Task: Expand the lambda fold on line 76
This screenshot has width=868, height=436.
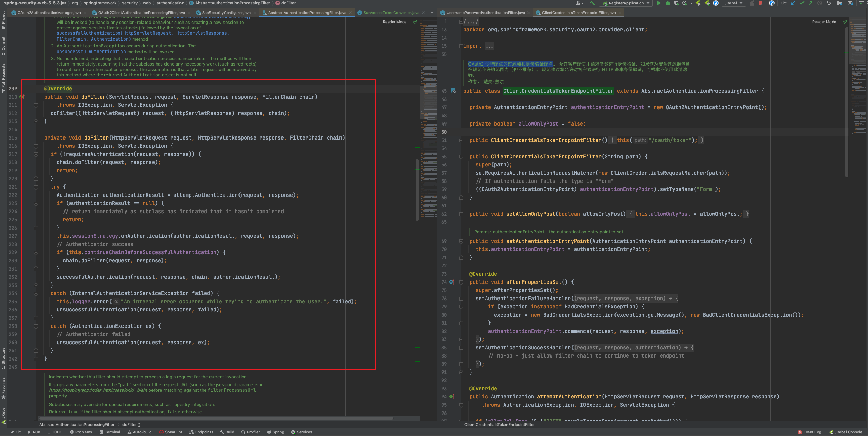Action: 461,299
